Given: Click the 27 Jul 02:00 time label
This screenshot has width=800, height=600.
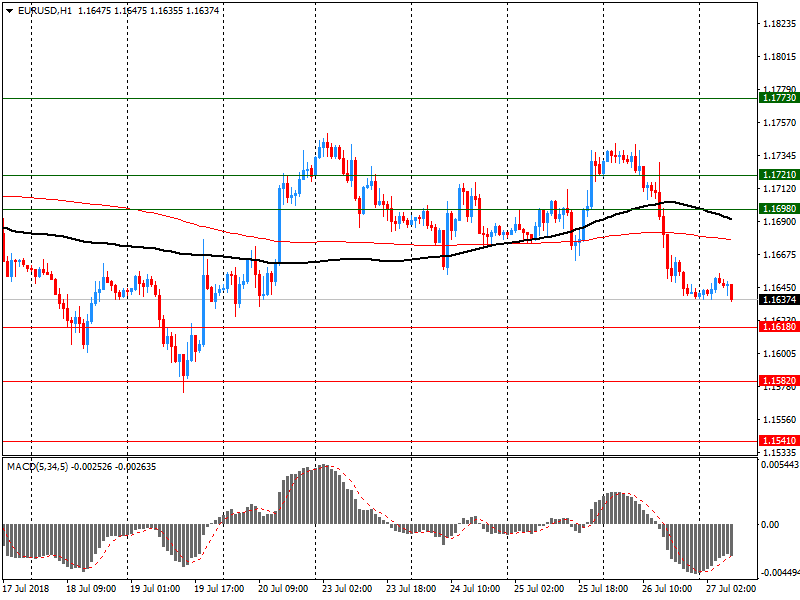Looking at the screenshot, I should tap(731, 589).
